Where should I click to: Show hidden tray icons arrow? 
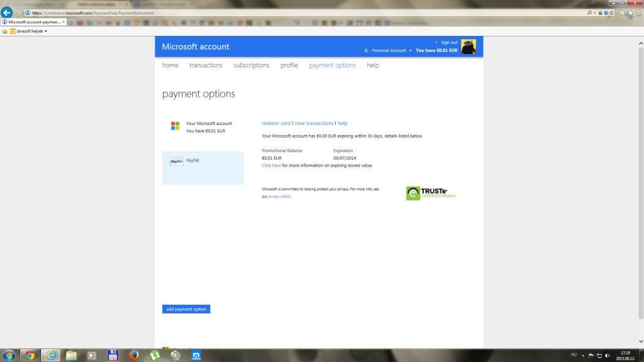583,356
